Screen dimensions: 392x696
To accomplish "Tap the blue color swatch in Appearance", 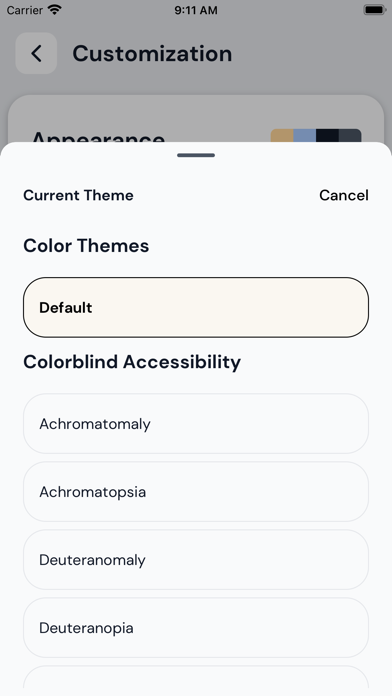I will pos(305,135).
